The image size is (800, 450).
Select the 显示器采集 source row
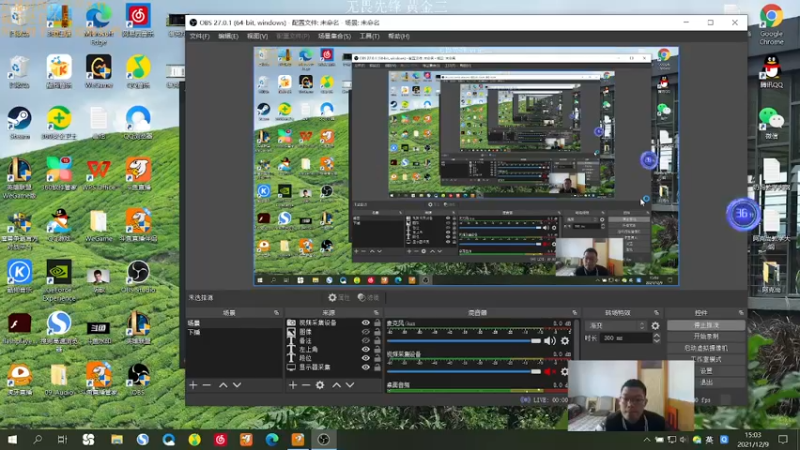(334, 367)
